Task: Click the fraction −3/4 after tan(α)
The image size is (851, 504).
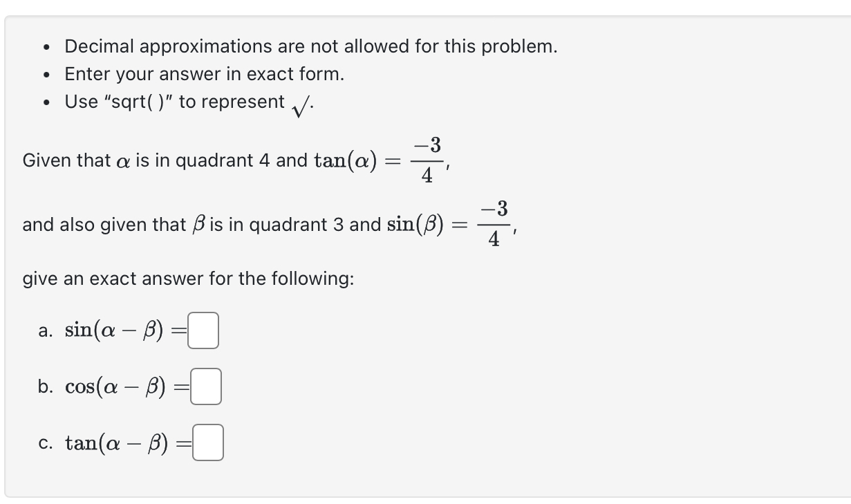Action: tap(426, 160)
